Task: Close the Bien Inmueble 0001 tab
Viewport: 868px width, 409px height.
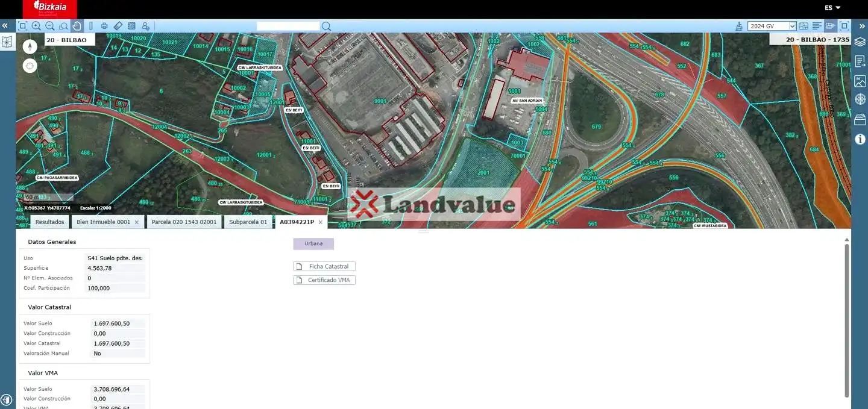Action: [x=137, y=222]
